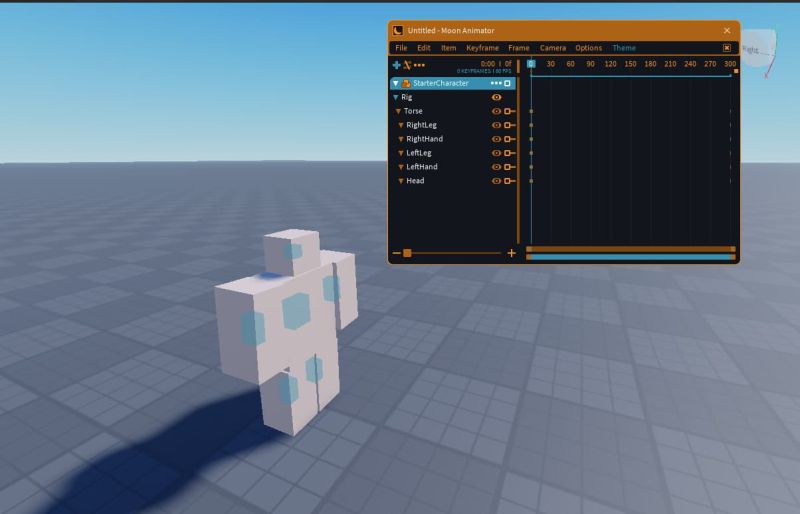Open the Item menu
Image resolution: width=800 pixels, height=514 pixels.
tap(448, 48)
